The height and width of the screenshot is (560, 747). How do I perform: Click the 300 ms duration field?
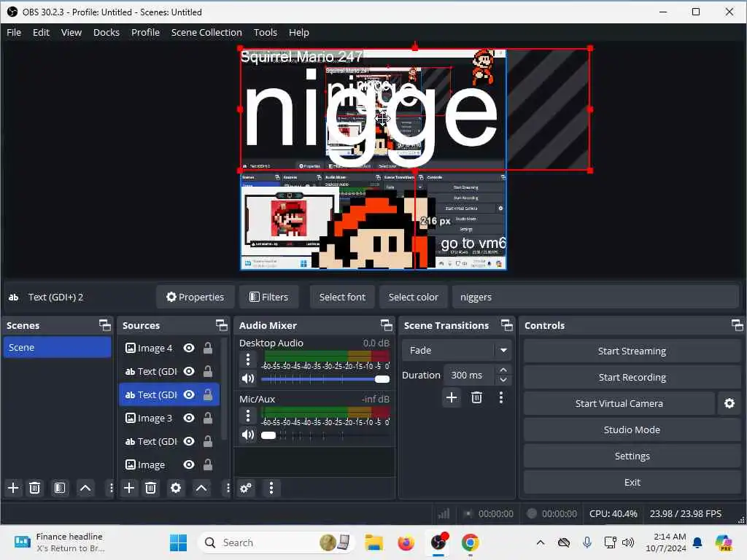(x=470, y=376)
